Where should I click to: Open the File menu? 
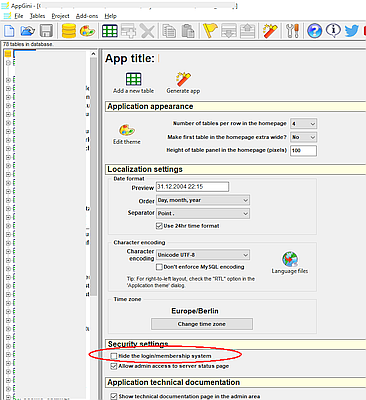19,16
